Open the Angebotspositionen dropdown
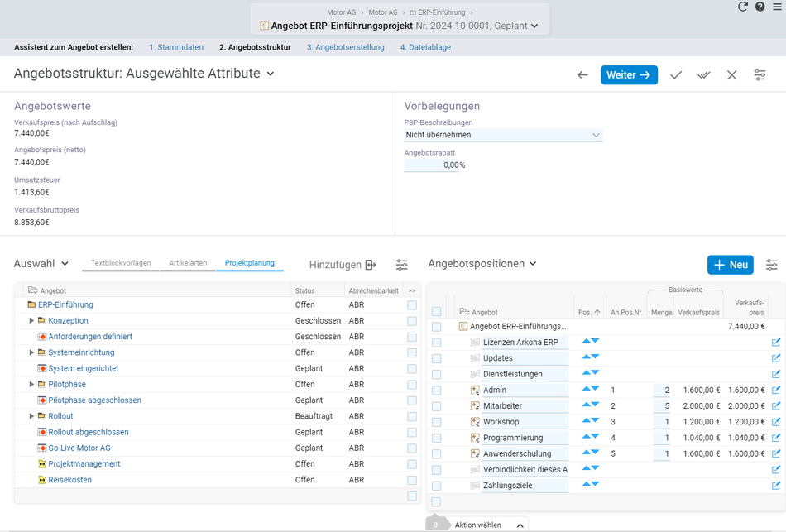The height and width of the screenshot is (532, 786). coord(482,264)
